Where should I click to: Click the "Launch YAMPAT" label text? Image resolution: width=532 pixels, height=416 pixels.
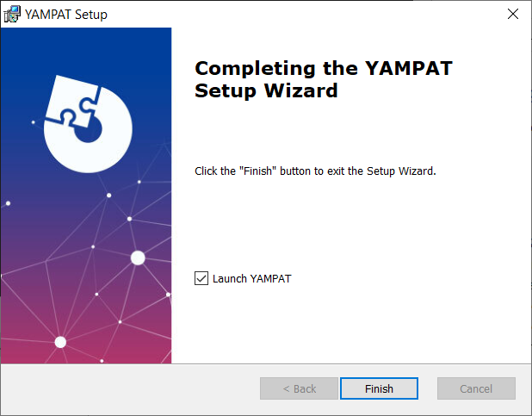(252, 278)
